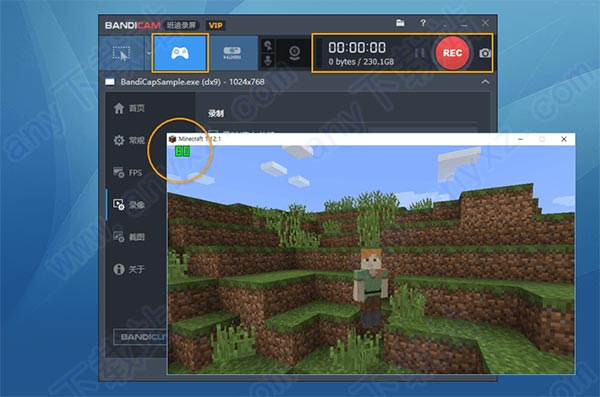Choose the HDMI device recording mode

(232, 53)
